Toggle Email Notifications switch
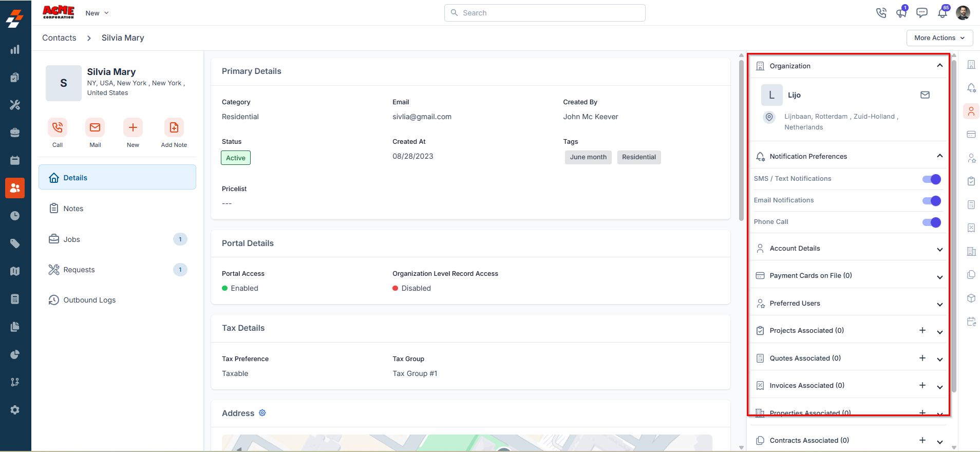 [x=932, y=200]
